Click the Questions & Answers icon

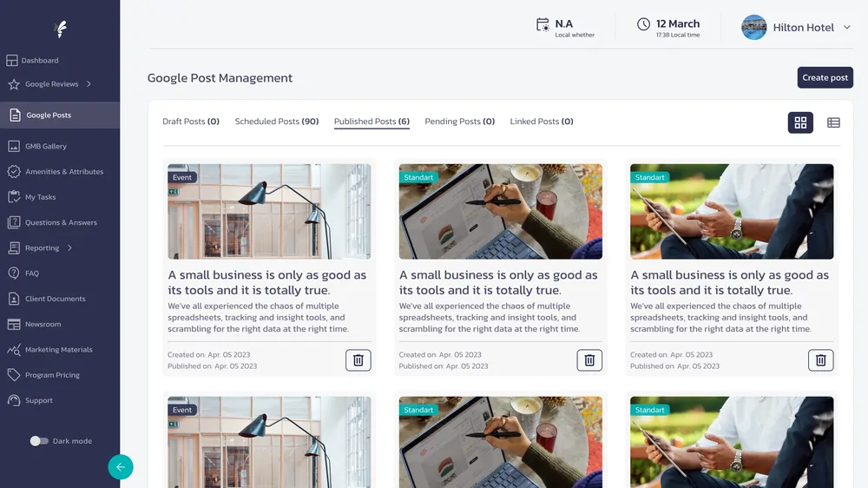(x=14, y=222)
